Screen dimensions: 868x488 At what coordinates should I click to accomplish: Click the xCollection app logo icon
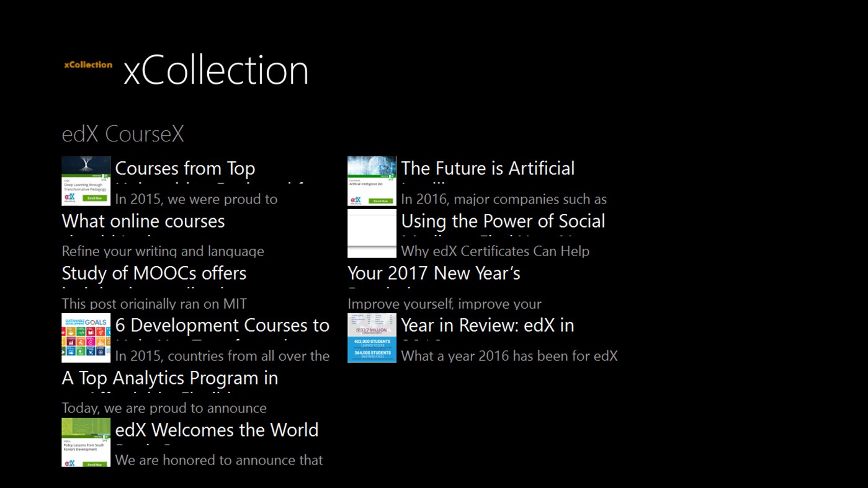(87, 64)
